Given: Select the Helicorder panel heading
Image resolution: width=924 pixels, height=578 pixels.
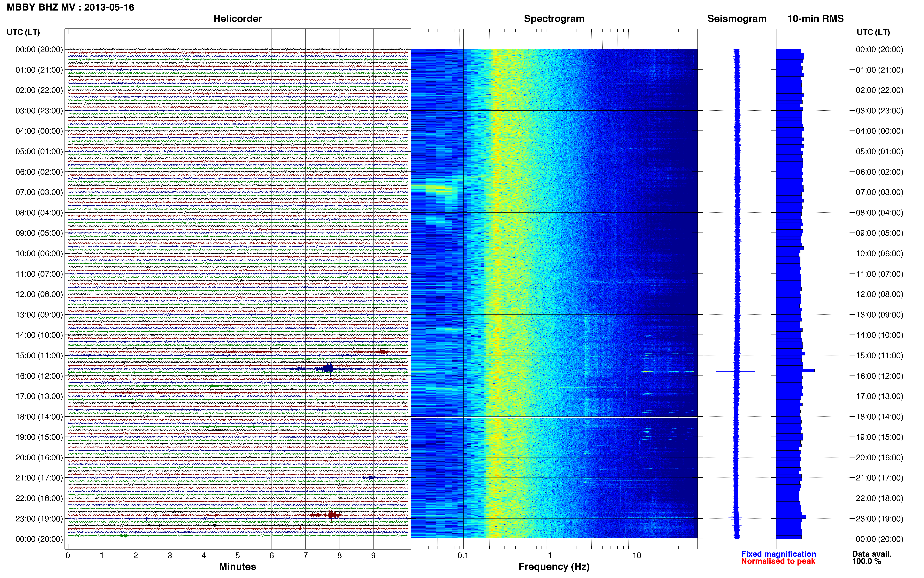Looking at the screenshot, I should click(x=238, y=19).
